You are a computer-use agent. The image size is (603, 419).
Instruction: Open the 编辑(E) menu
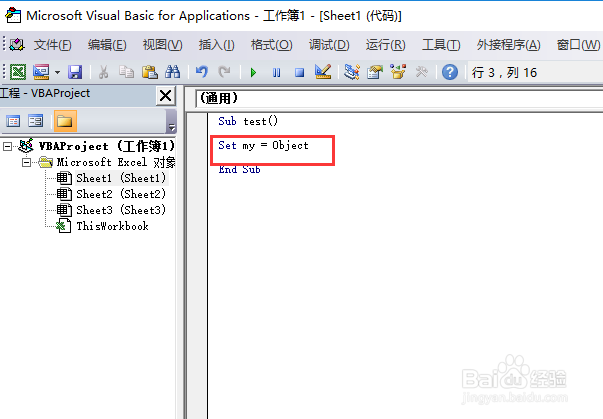(107, 45)
